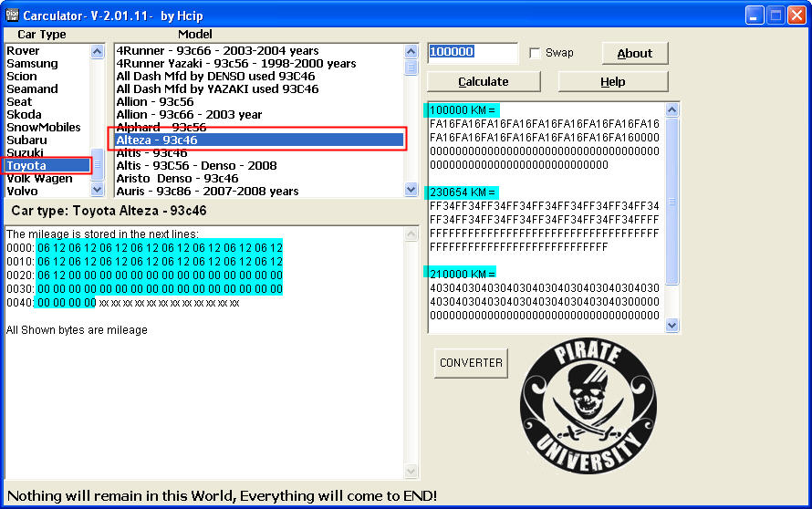Click Car Type list scroll up arrow
The height and width of the screenshot is (509, 812).
tap(97, 51)
